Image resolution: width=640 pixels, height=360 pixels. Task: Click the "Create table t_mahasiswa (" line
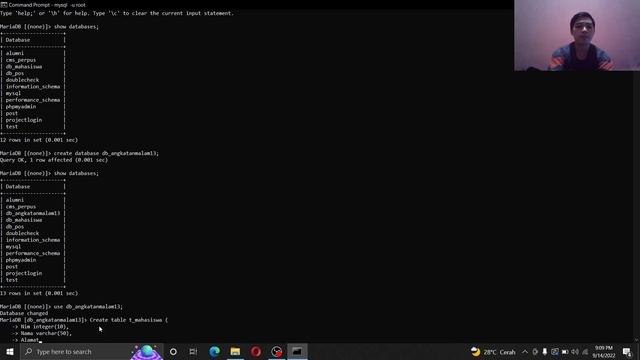pyautogui.click(x=129, y=320)
